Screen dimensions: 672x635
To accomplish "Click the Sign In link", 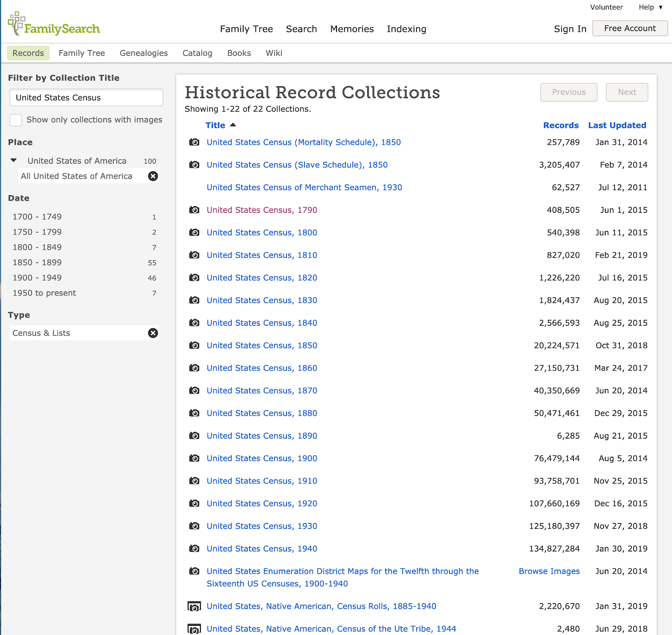I will [x=570, y=29].
